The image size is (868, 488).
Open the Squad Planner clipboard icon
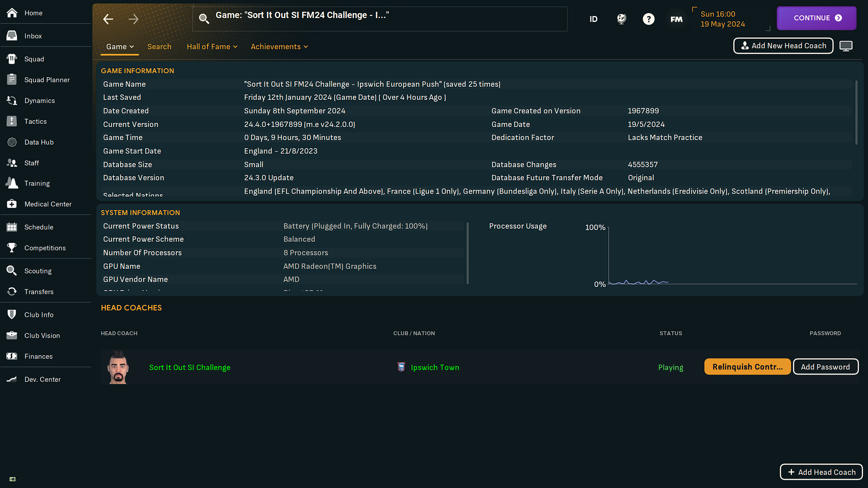pyautogui.click(x=12, y=80)
